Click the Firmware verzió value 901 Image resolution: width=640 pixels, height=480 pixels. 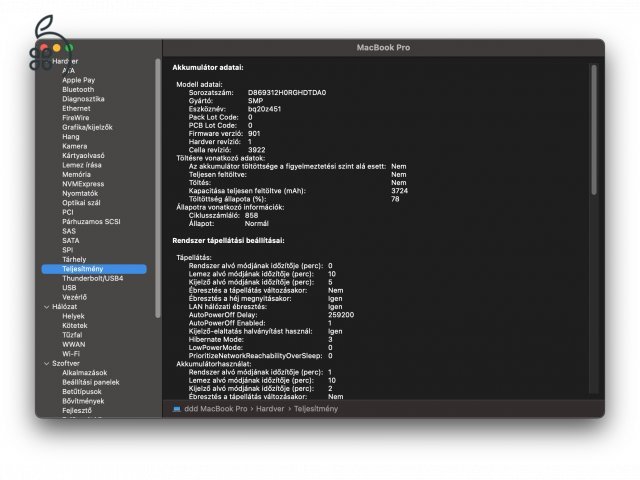coord(254,133)
